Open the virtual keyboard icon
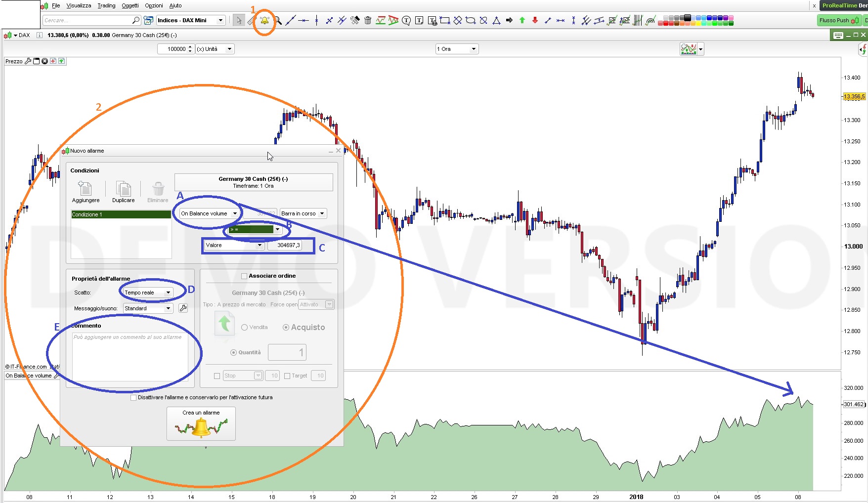868x503 pixels. click(838, 35)
